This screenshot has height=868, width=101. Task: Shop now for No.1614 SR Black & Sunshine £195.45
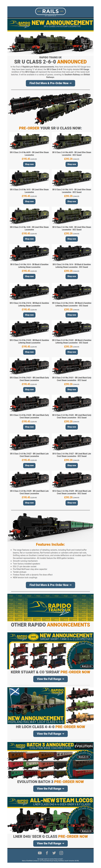coord(29,276)
